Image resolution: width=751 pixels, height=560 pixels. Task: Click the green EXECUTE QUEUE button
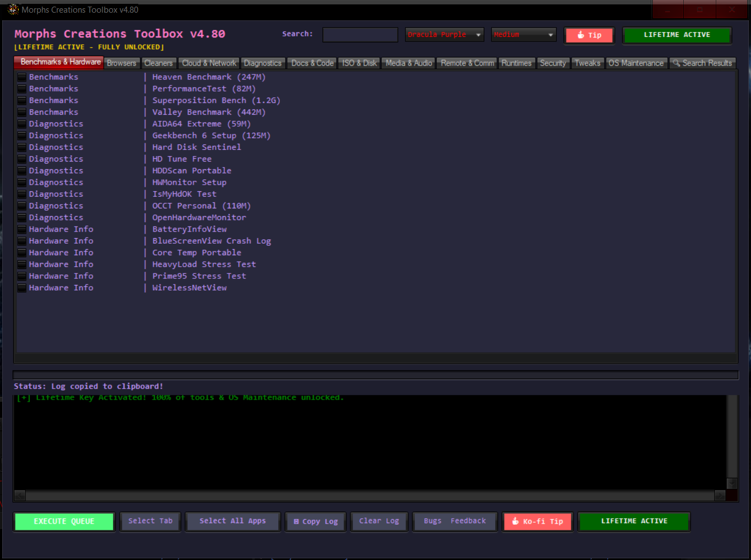tap(64, 521)
